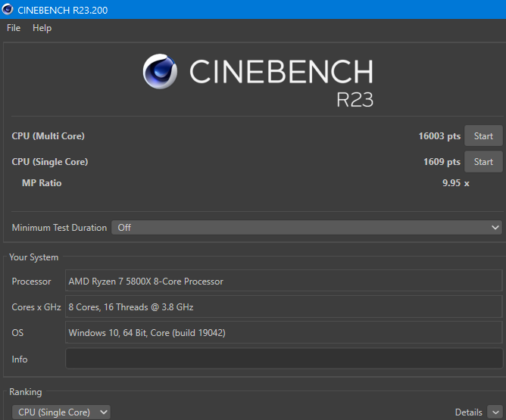506x420 pixels.
Task: Start the CPU Multi Core test
Action: pos(483,135)
